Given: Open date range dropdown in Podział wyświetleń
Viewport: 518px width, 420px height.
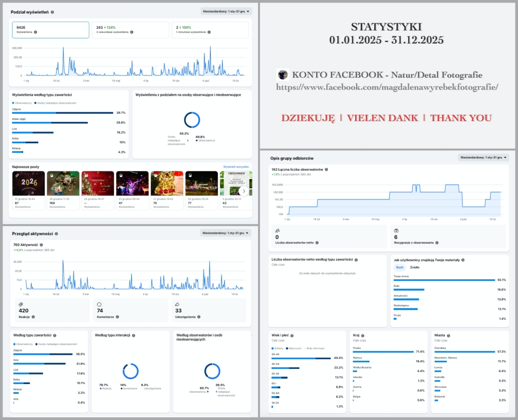Looking at the screenshot, I should [x=226, y=11].
